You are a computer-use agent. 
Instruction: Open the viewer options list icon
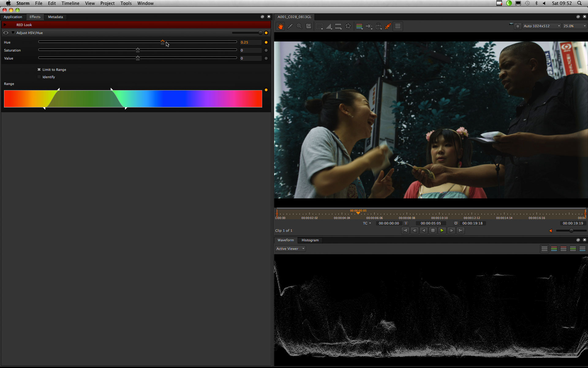398,26
